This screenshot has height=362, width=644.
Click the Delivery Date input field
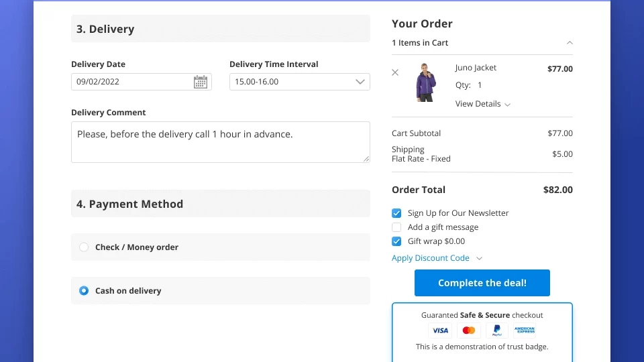click(131, 82)
